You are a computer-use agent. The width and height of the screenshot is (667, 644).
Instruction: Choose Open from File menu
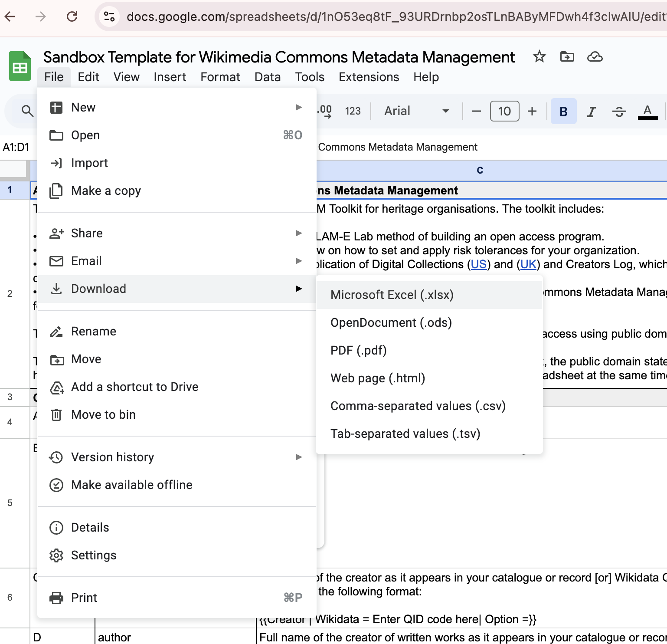pos(177,135)
